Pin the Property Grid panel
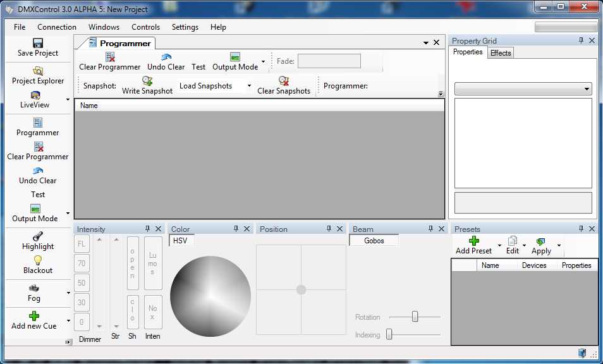Viewport: 603px width, 364px height. [581, 40]
